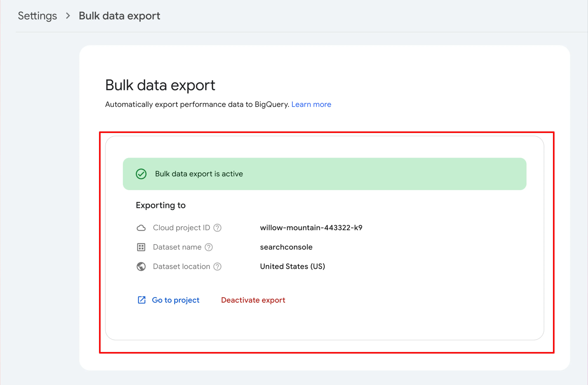This screenshot has width=588, height=385.
Task: Click the Bulk data export page title
Action: coord(160,85)
